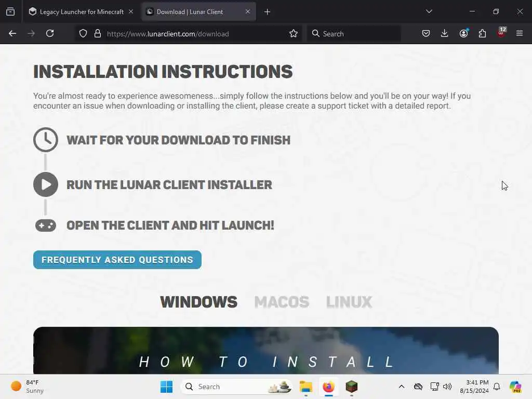This screenshot has width=532, height=399.
Task: Bookmark this page with the star icon
Action: tap(294, 33)
